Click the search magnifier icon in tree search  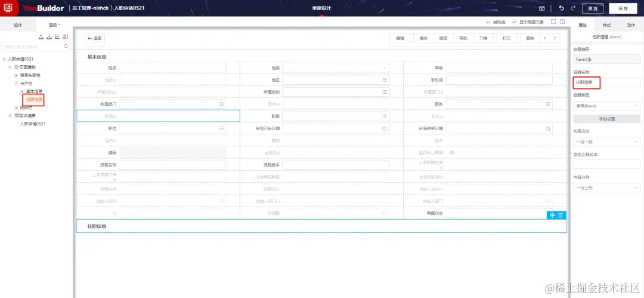point(66,47)
